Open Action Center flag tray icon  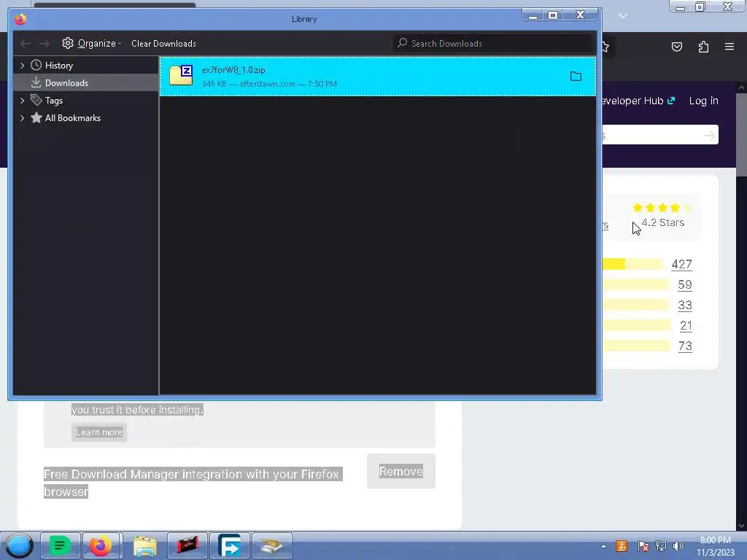click(643, 546)
